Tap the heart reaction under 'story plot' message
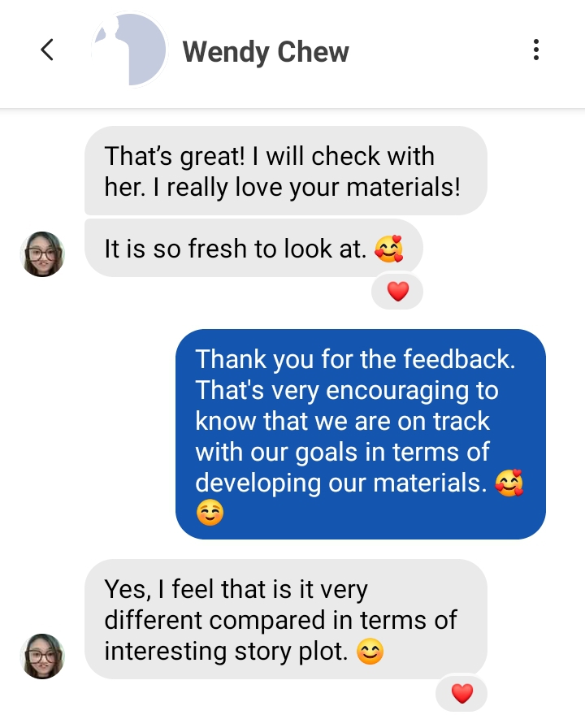The width and height of the screenshot is (585, 728). 462,694
